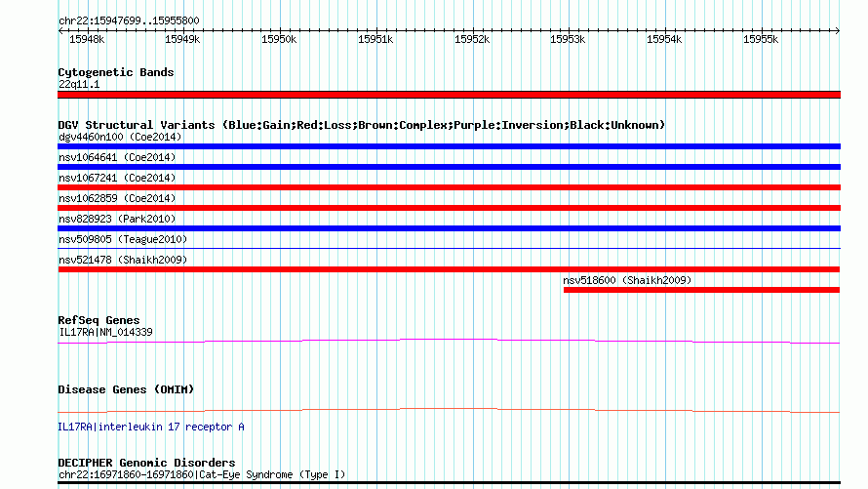Click the 15948k ruler tick label
The width and height of the screenshot is (868, 489).
tap(87, 39)
